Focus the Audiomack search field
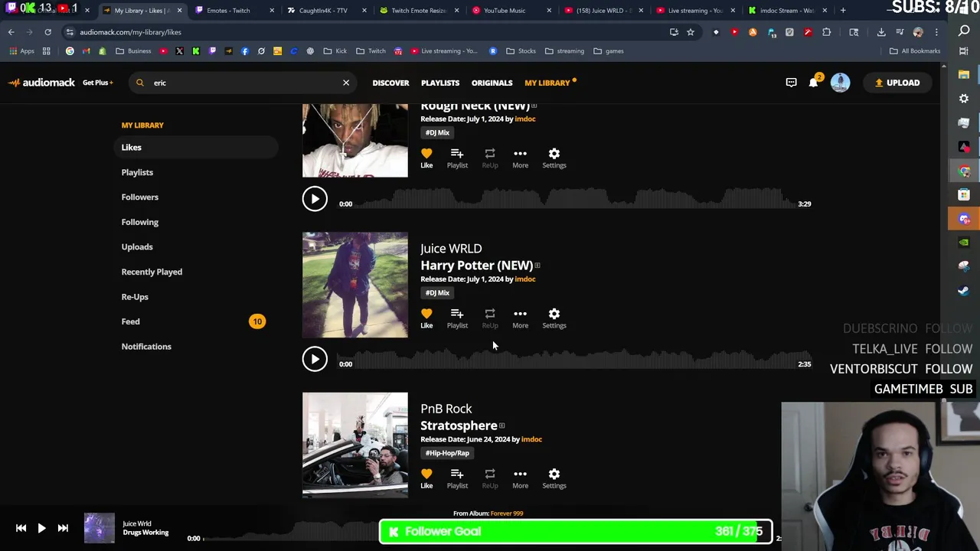 pos(243,83)
